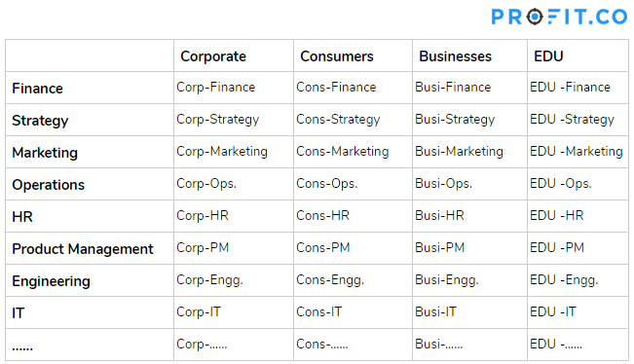Select the Engineering row label
The width and height of the screenshot is (634, 364).
51,281
